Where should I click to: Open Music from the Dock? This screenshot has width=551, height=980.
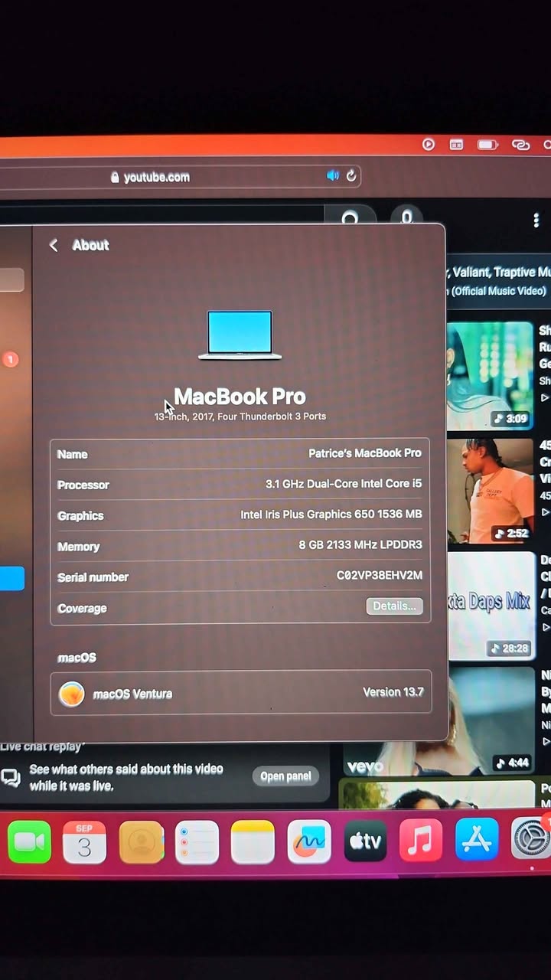pyautogui.click(x=421, y=840)
